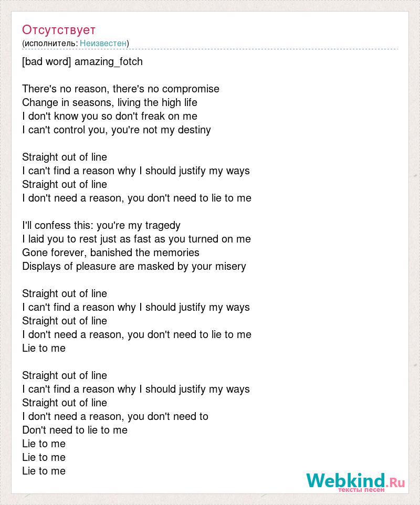This screenshot has width=420, height=505.
Task: Click 'I don't need a reason, you don't need to' line
Action: [115, 416]
